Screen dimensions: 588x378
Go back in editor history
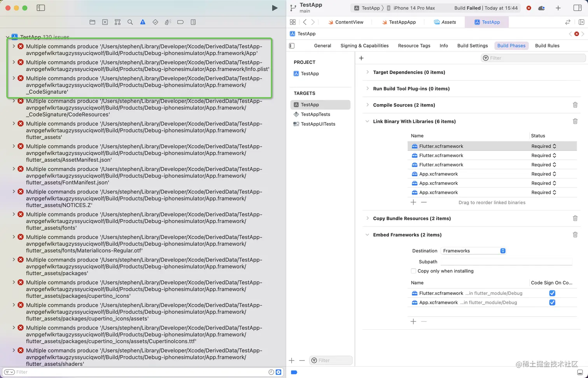pos(305,22)
